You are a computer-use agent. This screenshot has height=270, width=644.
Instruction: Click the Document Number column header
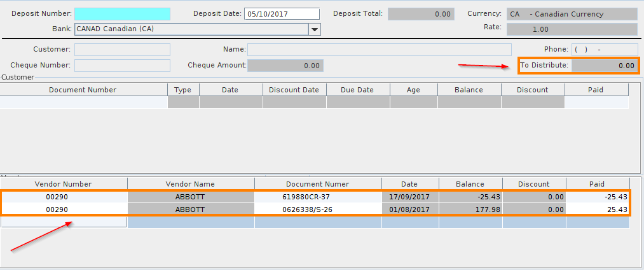83,90
